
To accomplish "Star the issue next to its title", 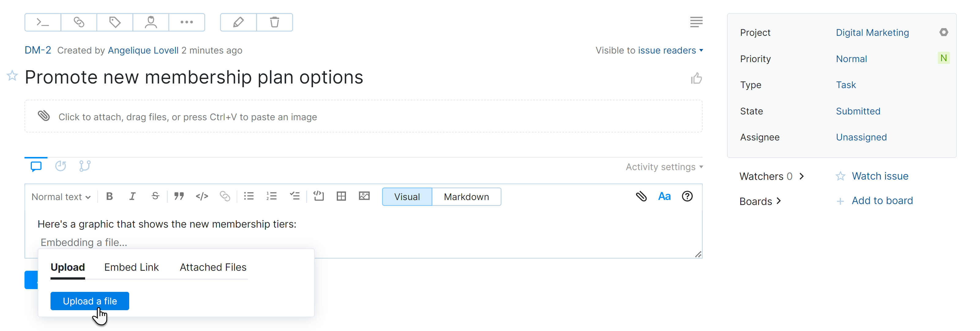I will tap(12, 76).
